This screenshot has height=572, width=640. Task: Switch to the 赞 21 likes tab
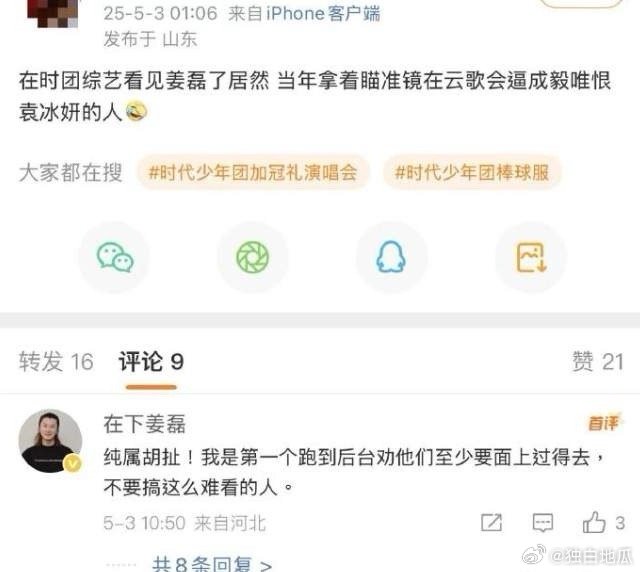pyautogui.click(x=598, y=362)
